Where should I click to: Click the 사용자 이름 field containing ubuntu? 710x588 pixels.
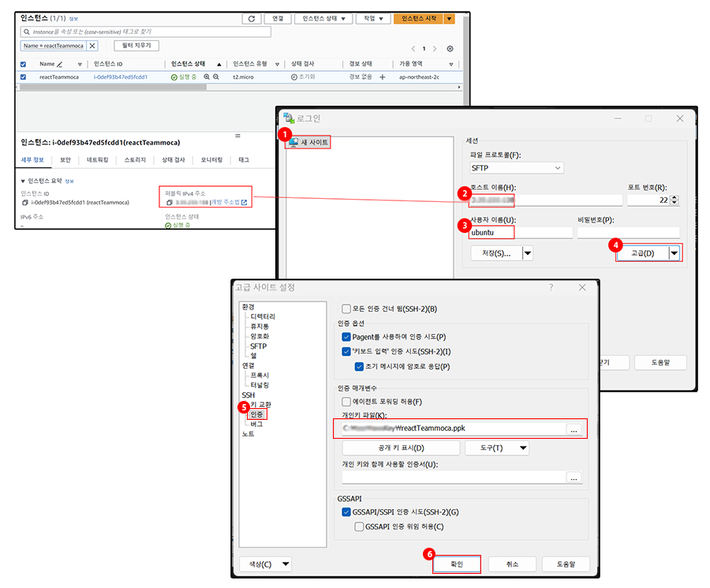tap(521, 233)
